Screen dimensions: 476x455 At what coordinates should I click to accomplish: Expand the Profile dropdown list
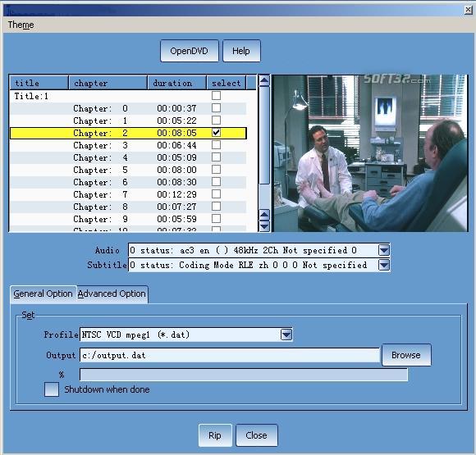pyautogui.click(x=286, y=334)
